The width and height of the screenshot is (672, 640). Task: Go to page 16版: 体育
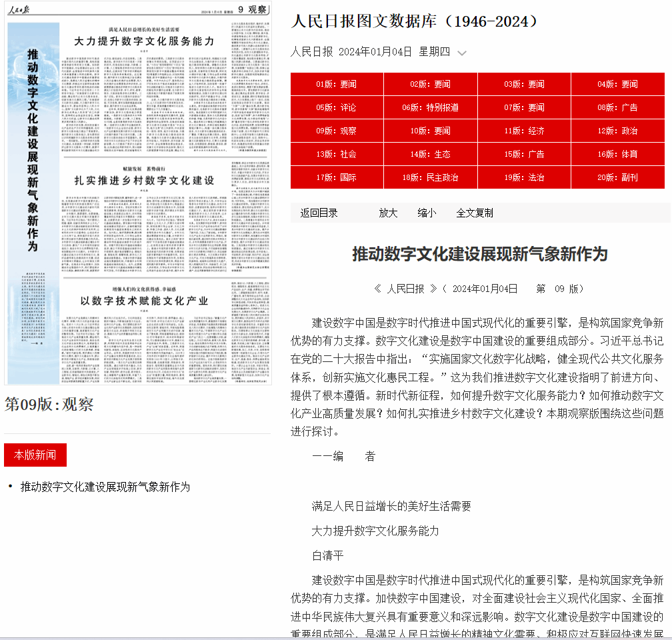pos(617,155)
